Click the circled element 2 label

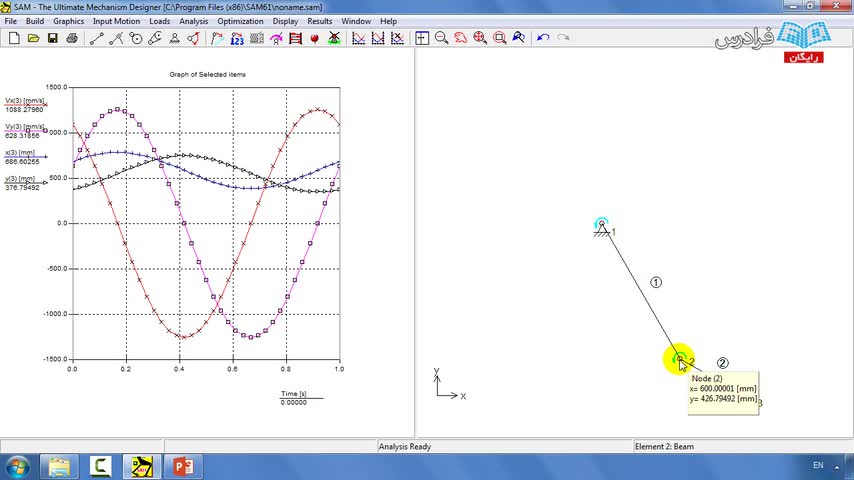[723, 363]
